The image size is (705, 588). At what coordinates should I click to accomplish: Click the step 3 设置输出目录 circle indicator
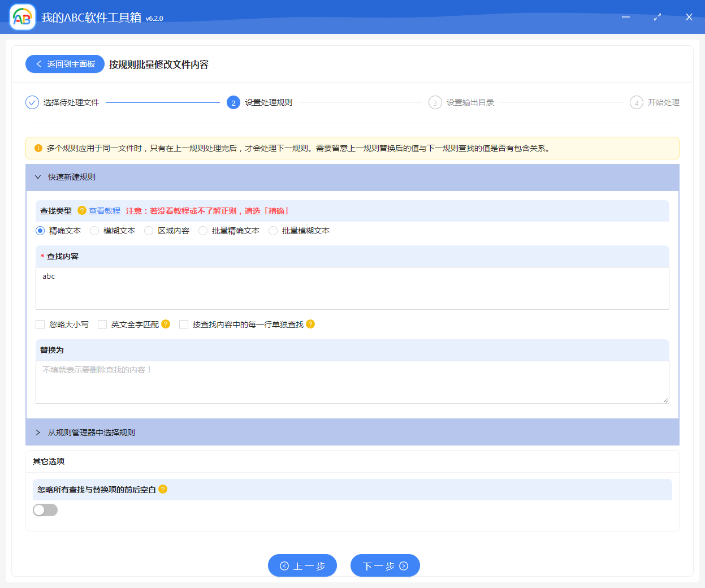434,102
